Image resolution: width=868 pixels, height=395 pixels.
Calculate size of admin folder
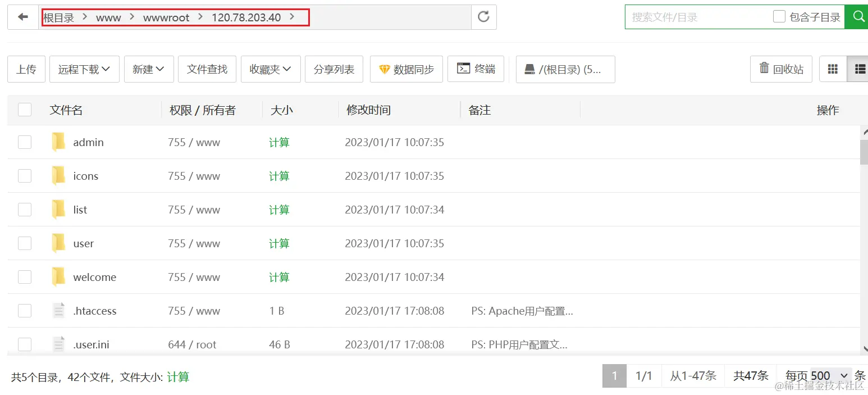[279, 142]
